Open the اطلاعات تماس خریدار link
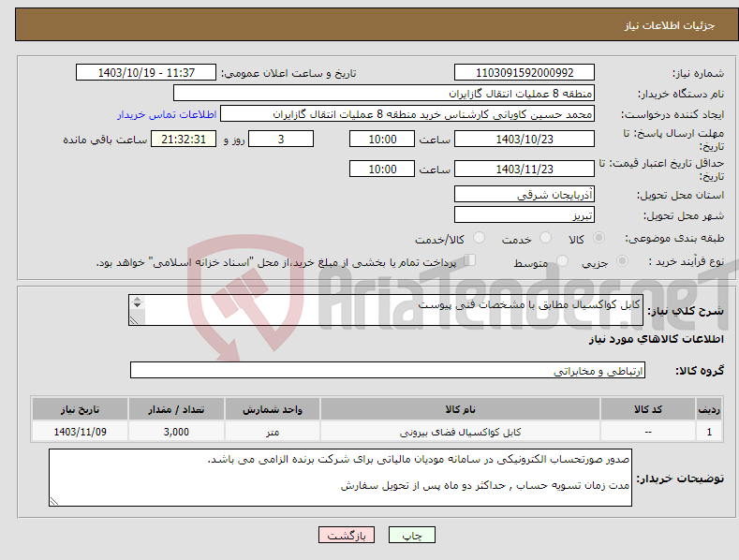Screen dimensions: 739x560 pos(167,114)
